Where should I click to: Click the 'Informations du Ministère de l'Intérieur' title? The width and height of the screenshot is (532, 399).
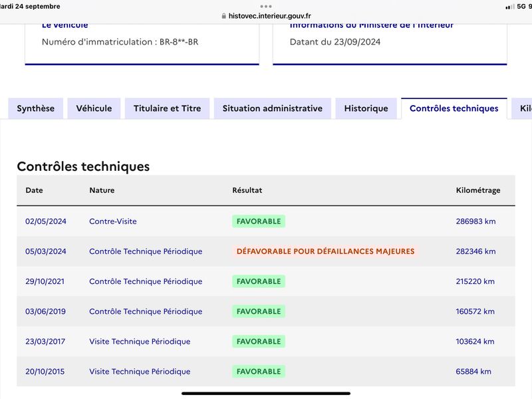[x=371, y=26]
